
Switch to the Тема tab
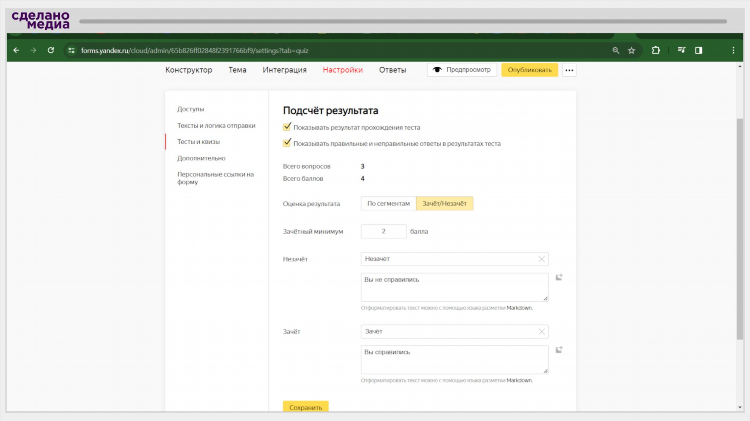[237, 70]
